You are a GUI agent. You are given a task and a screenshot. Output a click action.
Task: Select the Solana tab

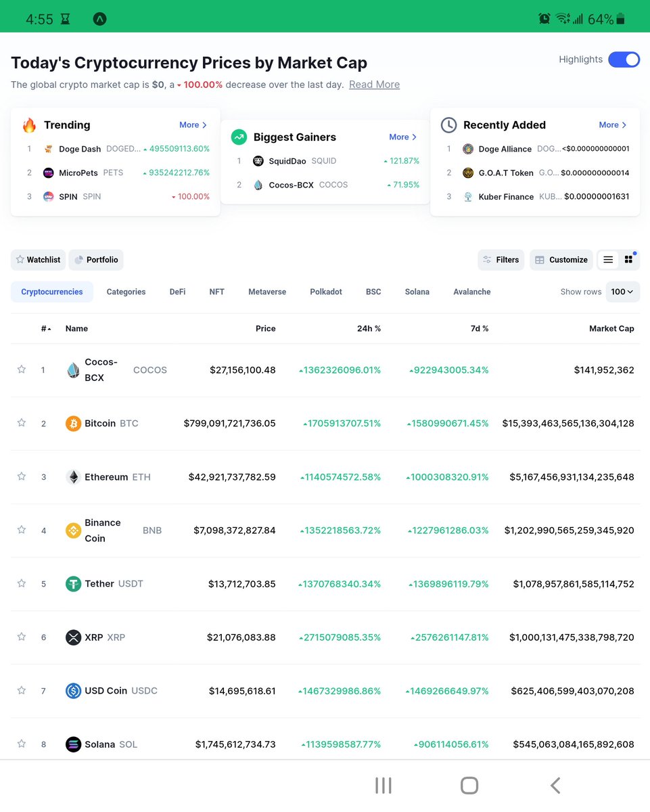tap(417, 292)
